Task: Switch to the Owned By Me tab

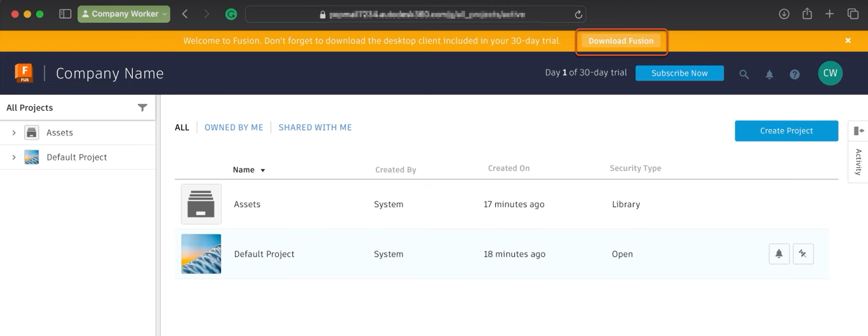Action: pos(234,127)
